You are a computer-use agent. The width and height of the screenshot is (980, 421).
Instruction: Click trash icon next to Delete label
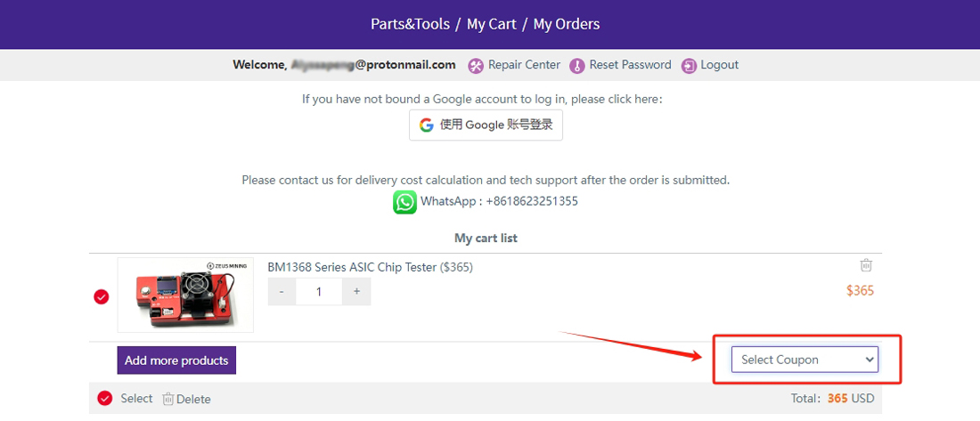point(168,399)
